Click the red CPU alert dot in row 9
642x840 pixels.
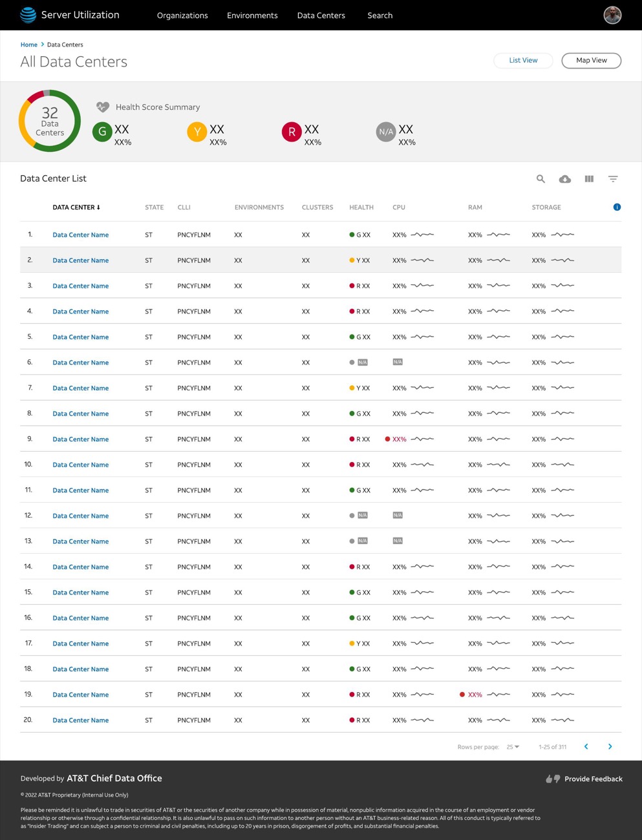tap(387, 439)
